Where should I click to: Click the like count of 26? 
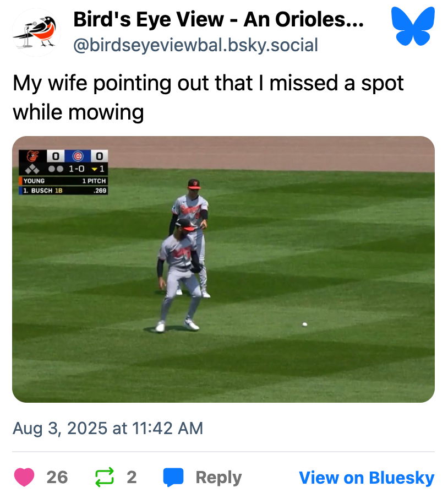pyautogui.click(x=57, y=477)
